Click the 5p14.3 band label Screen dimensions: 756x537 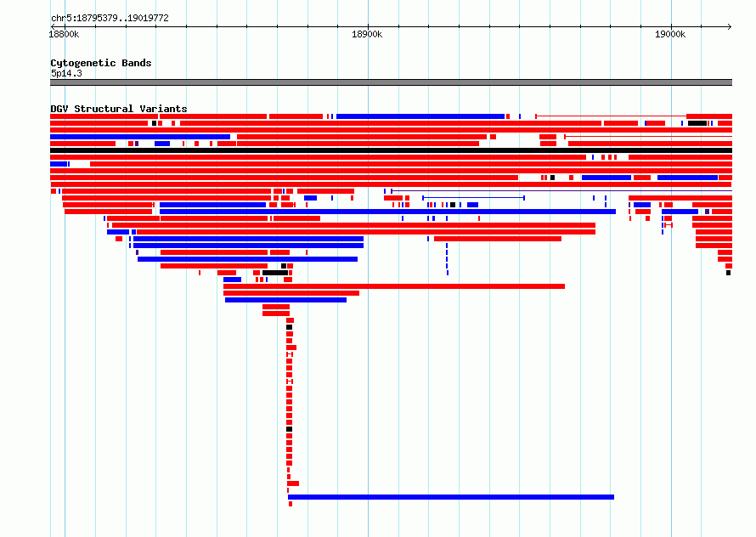pyautogui.click(x=66, y=73)
